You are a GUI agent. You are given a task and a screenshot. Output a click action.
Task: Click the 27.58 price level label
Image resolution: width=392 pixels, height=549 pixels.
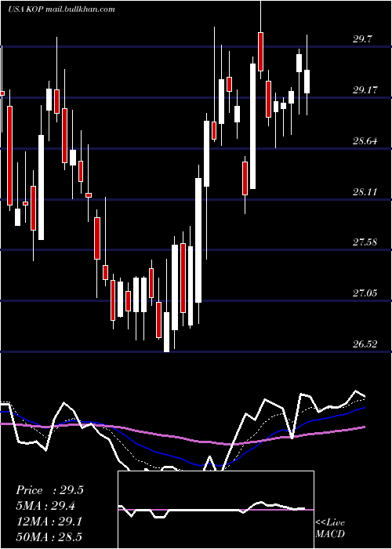pos(365,242)
